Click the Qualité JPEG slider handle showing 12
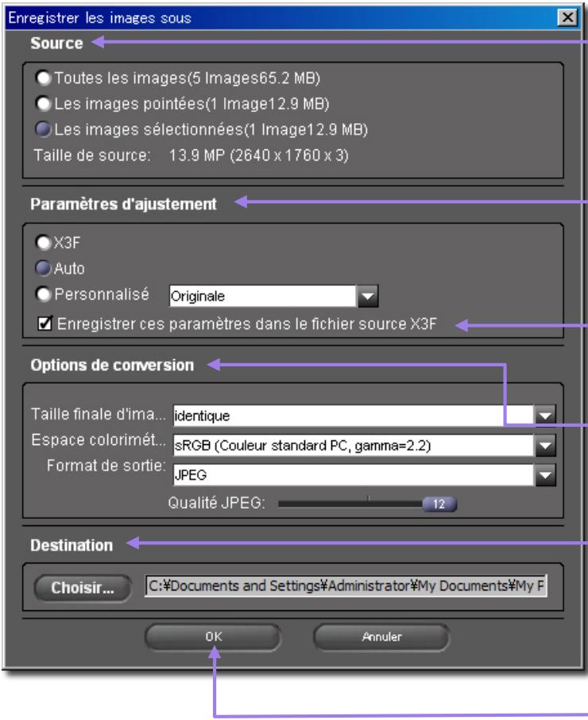Image resolution: width=588 pixels, height=720 pixels. (439, 504)
